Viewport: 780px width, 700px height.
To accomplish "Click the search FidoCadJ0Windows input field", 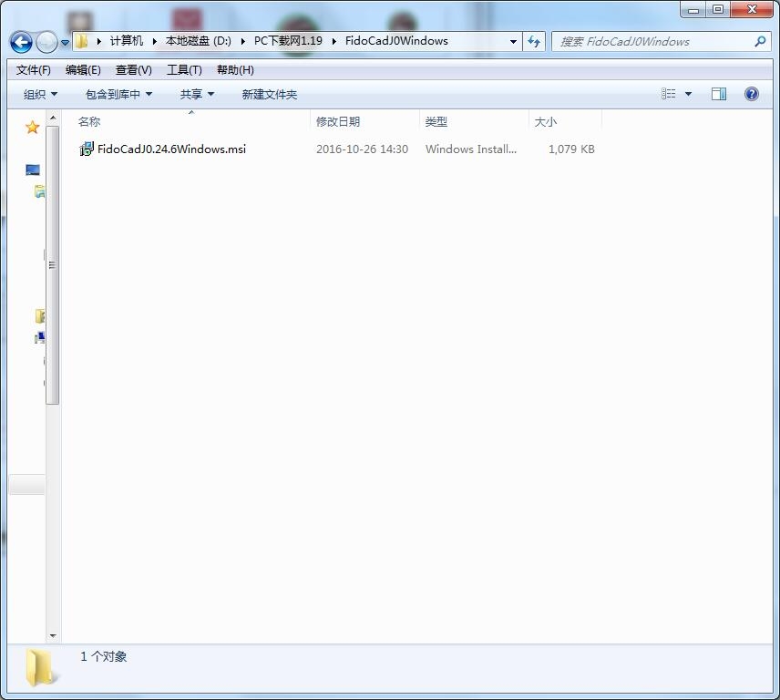I will [652, 41].
